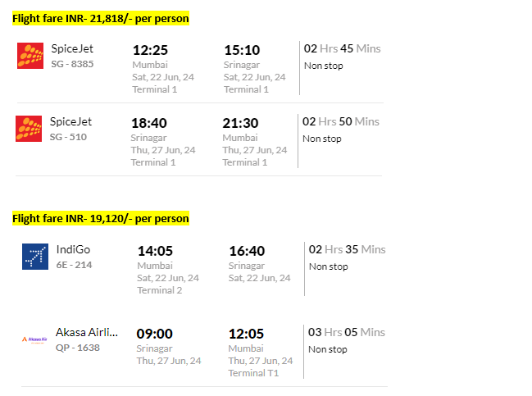The image size is (532, 396).
Task: Select the 21,818 flight fare heading
Action: pos(101,18)
